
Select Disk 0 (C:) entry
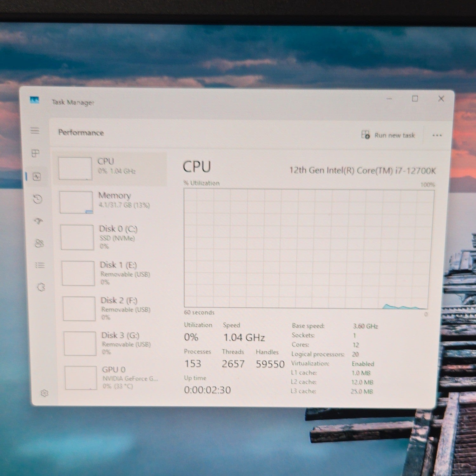pos(112,237)
